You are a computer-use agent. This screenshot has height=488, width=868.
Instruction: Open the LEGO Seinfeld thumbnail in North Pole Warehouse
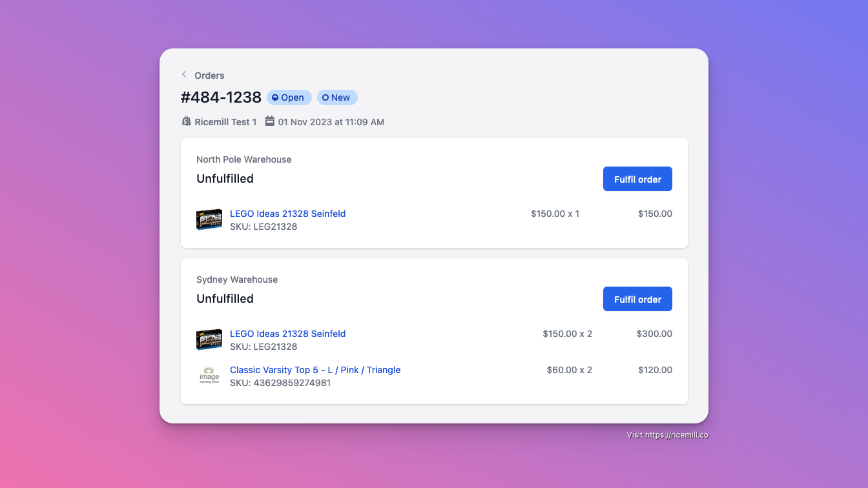point(209,219)
